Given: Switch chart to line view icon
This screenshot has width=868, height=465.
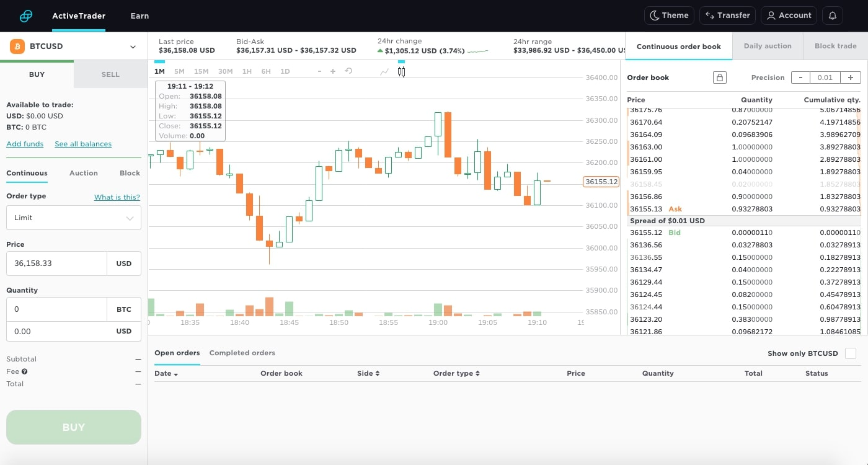Looking at the screenshot, I should (384, 71).
